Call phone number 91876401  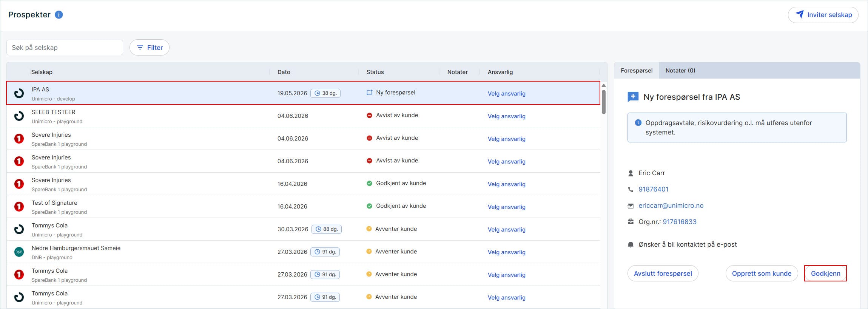pyautogui.click(x=653, y=189)
